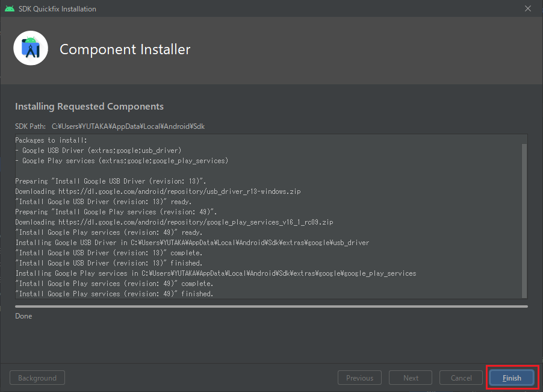The image size is (543, 392).
Task: Click the Android head title bar icon
Action: tap(10, 8)
